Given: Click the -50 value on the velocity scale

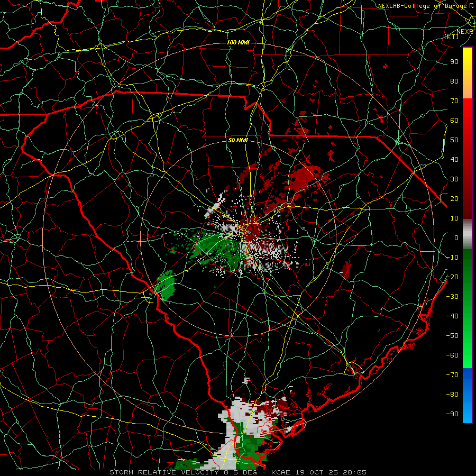Looking at the screenshot, I should (x=452, y=336).
